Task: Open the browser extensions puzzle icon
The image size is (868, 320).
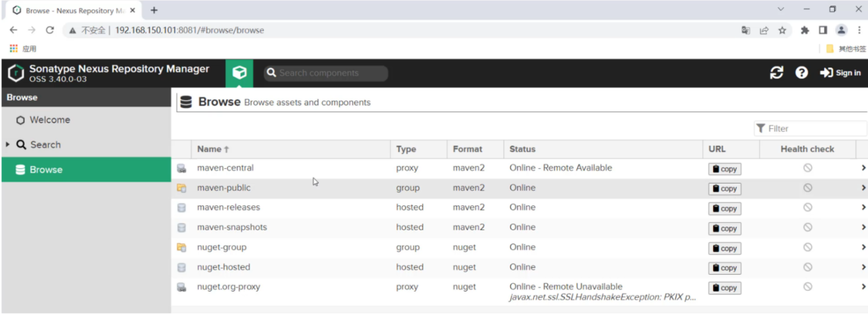Action: point(804,30)
